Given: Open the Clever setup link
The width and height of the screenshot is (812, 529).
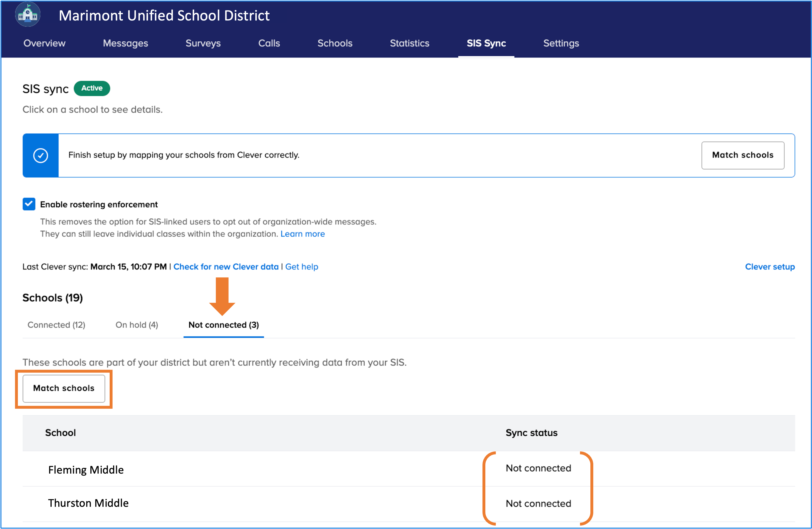Looking at the screenshot, I should [x=769, y=267].
